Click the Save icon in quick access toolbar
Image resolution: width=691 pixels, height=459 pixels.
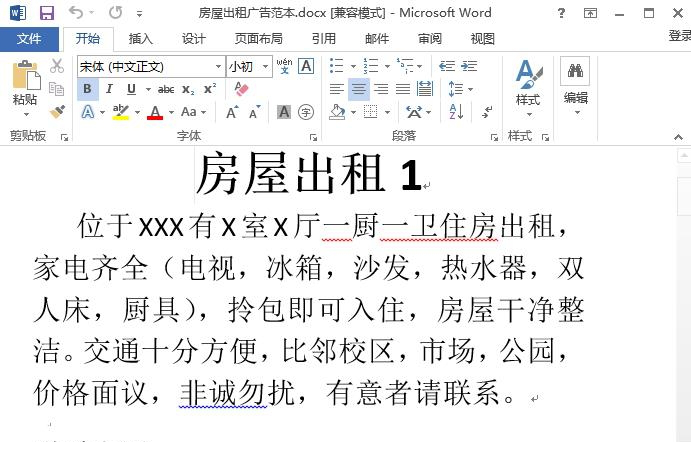46,13
